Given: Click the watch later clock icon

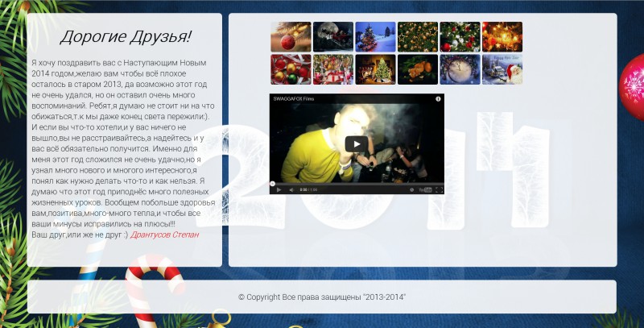Looking at the screenshot, I should (x=411, y=189).
